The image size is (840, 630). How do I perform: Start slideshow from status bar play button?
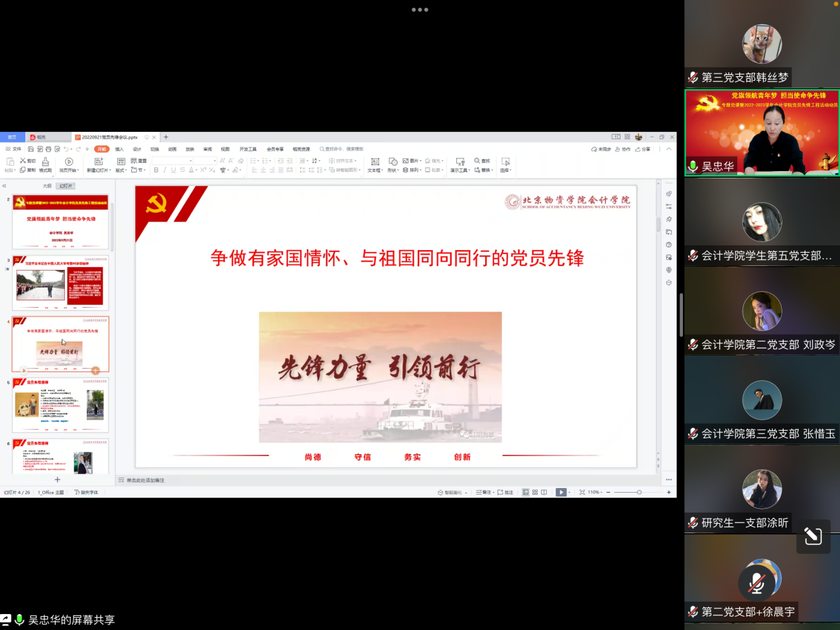tap(561, 492)
